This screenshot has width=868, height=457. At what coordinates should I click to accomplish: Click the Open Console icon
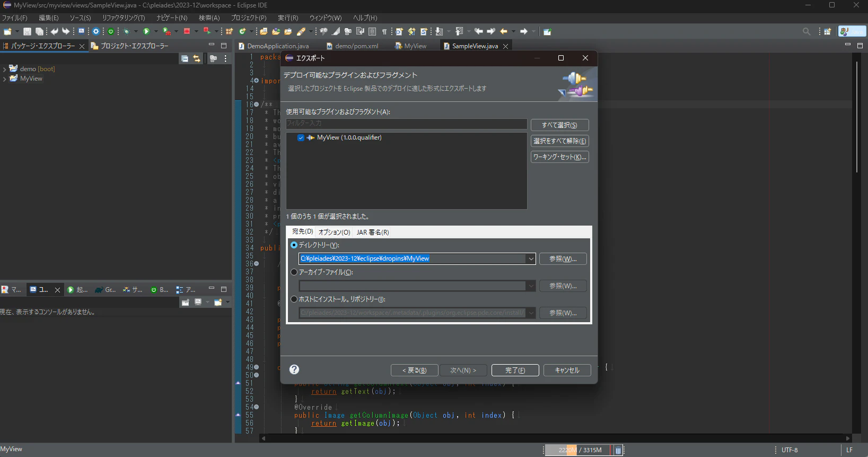coord(217,303)
